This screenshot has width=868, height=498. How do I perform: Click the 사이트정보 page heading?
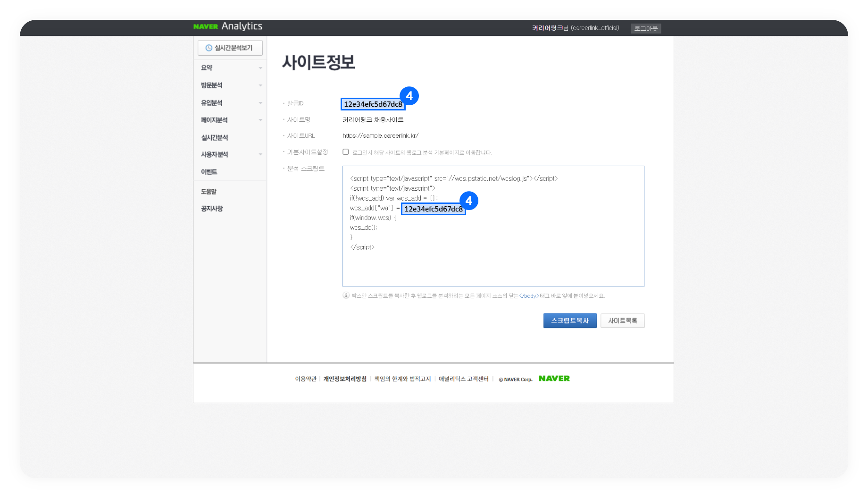(318, 62)
